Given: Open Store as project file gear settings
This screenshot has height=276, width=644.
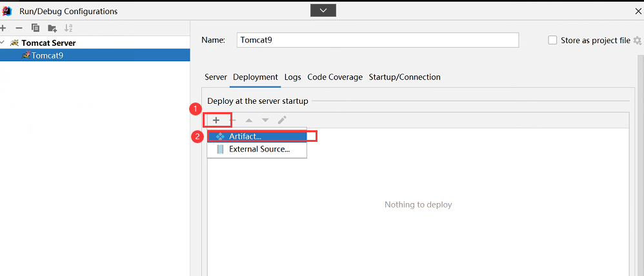Looking at the screenshot, I should pyautogui.click(x=638, y=40).
